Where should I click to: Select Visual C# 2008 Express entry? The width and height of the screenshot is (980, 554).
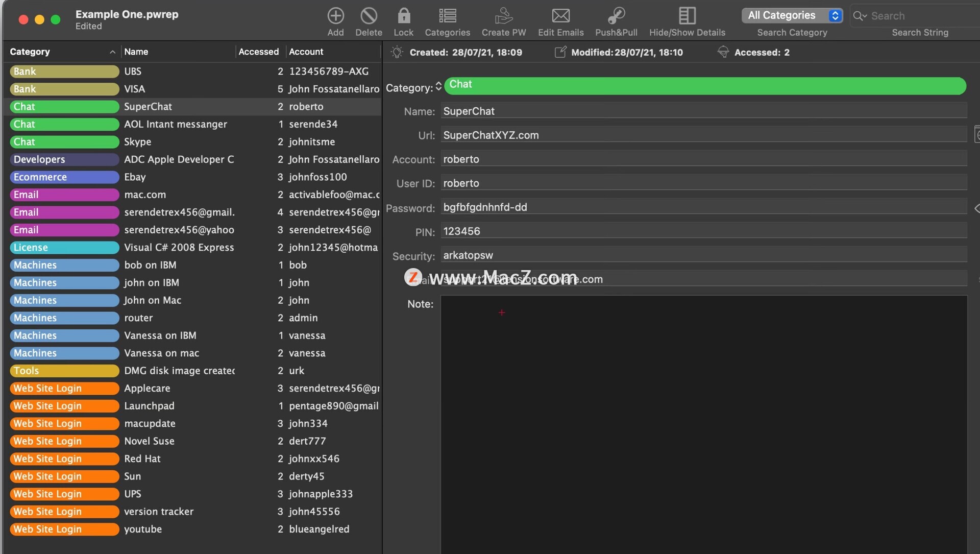pyautogui.click(x=192, y=248)
